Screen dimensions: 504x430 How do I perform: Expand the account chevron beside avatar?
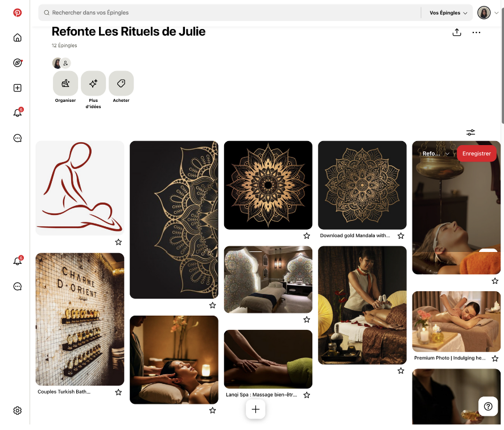[496, 13]
